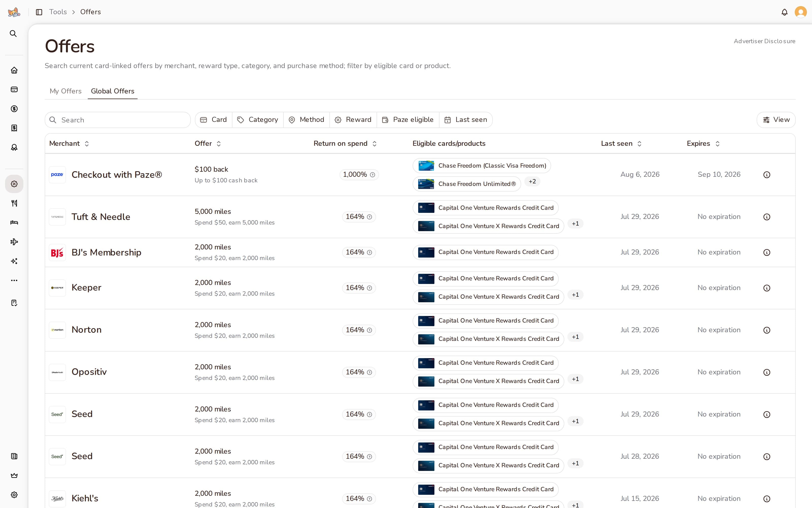
Task: Open the Category filter dropdown
Action: (258, 120)
